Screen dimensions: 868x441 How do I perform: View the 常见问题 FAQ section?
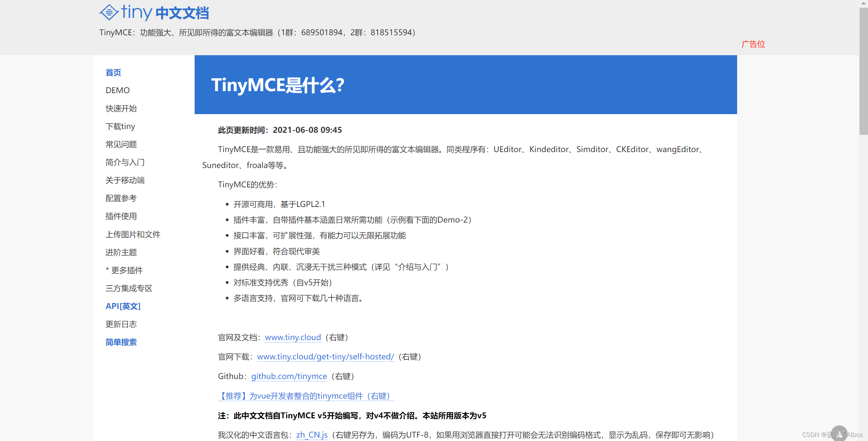tap(121, 144)
